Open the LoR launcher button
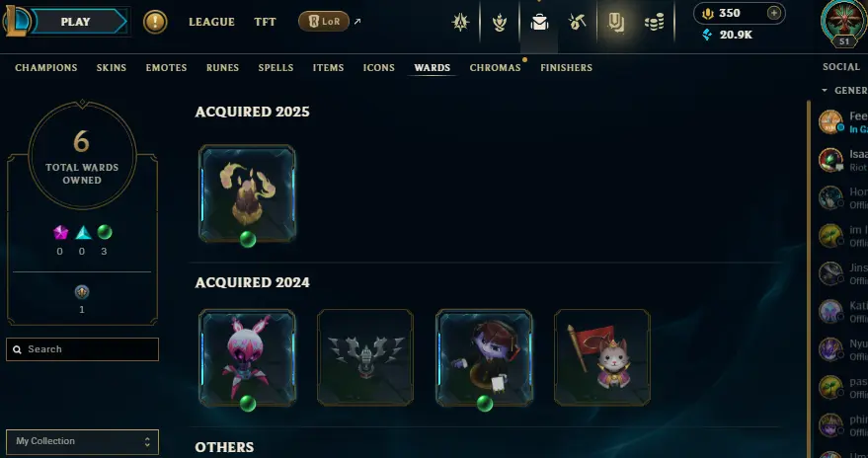This screenshot has width=868, height=458. [x=323, y=22]
